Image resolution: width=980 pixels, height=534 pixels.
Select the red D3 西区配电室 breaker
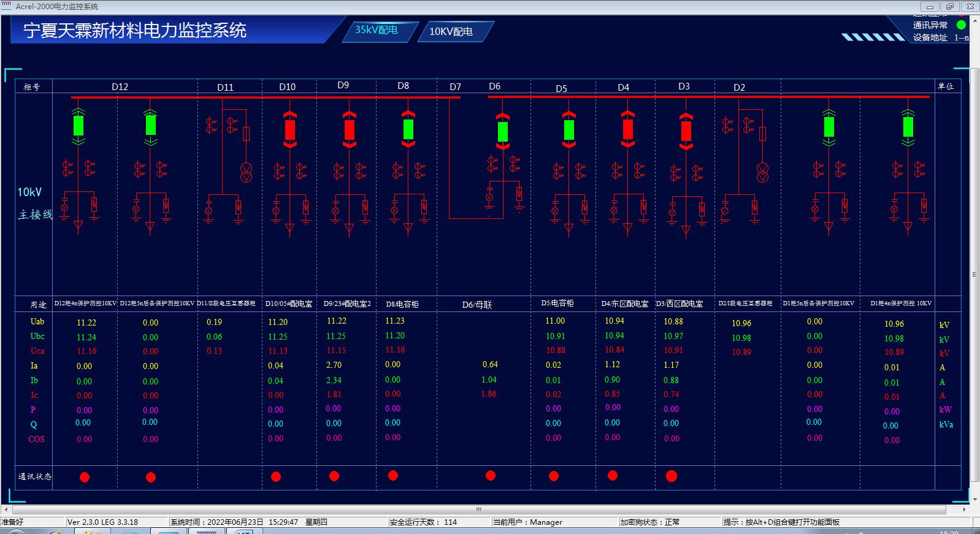(686, 131)
